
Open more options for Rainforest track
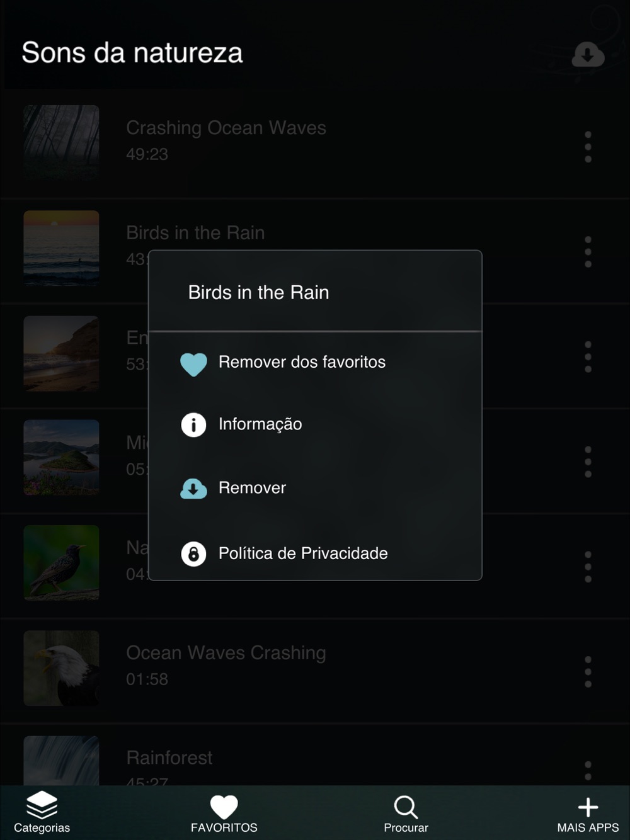tap(588, 770)
